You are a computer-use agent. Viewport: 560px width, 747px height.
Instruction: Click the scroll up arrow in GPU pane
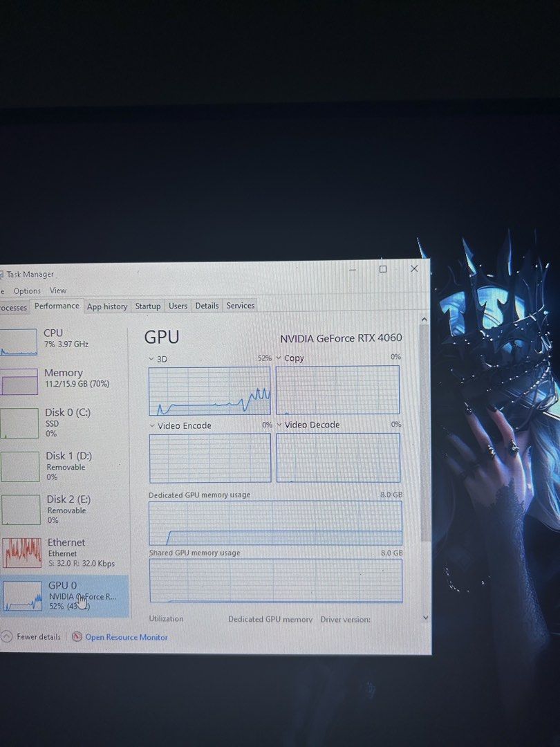pos(424,319)
